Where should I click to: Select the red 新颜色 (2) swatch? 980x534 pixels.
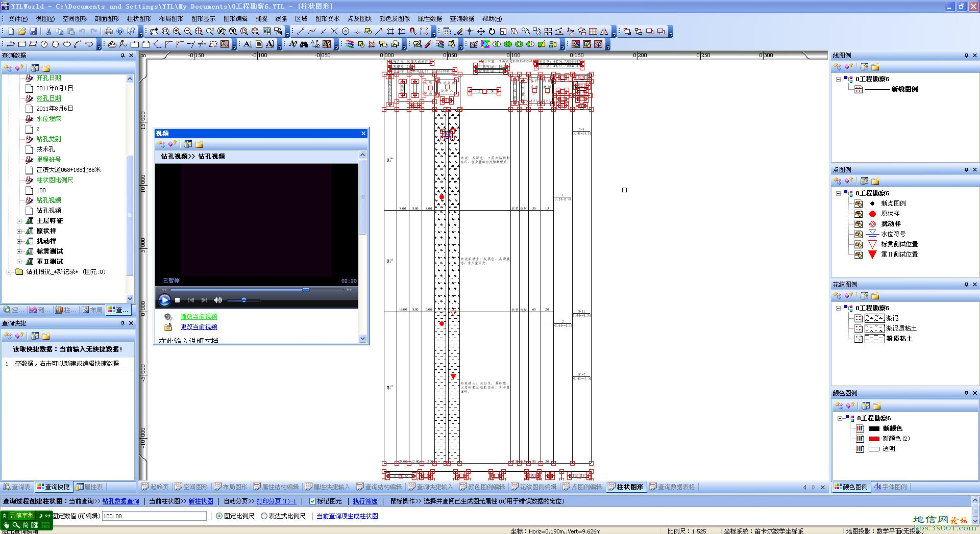pyautogui.click(x=874, y=439)
